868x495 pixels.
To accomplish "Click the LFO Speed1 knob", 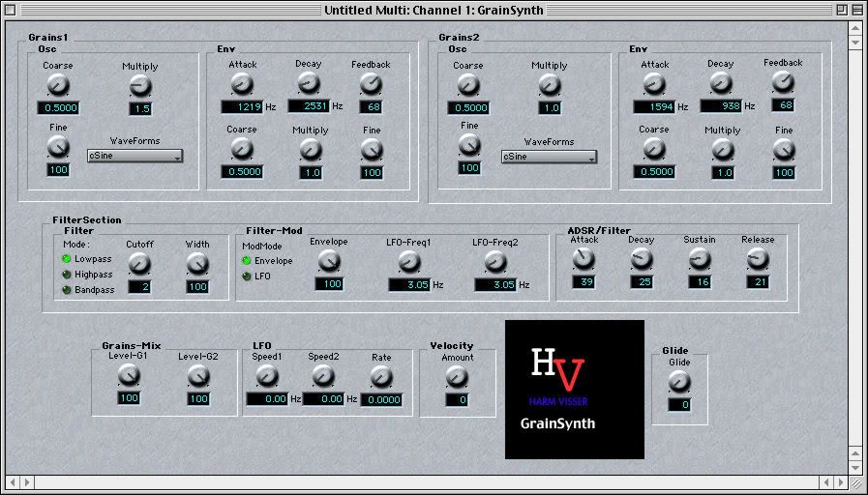I will 267,377.
